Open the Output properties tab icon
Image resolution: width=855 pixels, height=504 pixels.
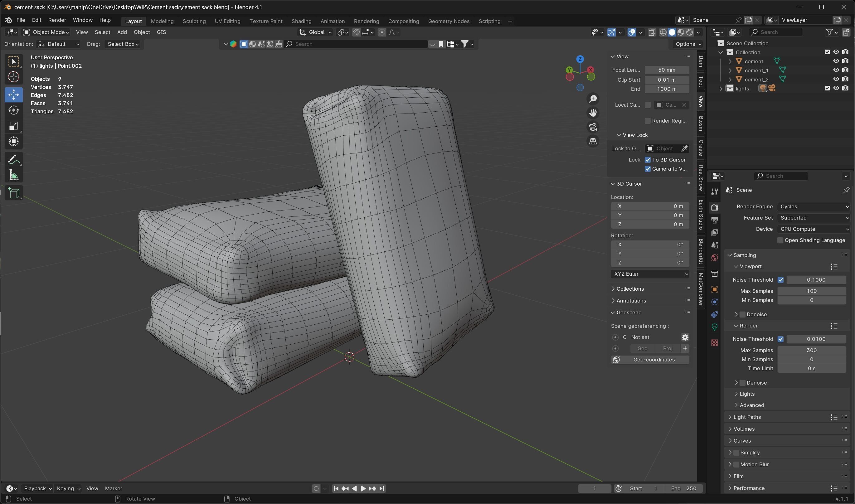tap(714, 220)
